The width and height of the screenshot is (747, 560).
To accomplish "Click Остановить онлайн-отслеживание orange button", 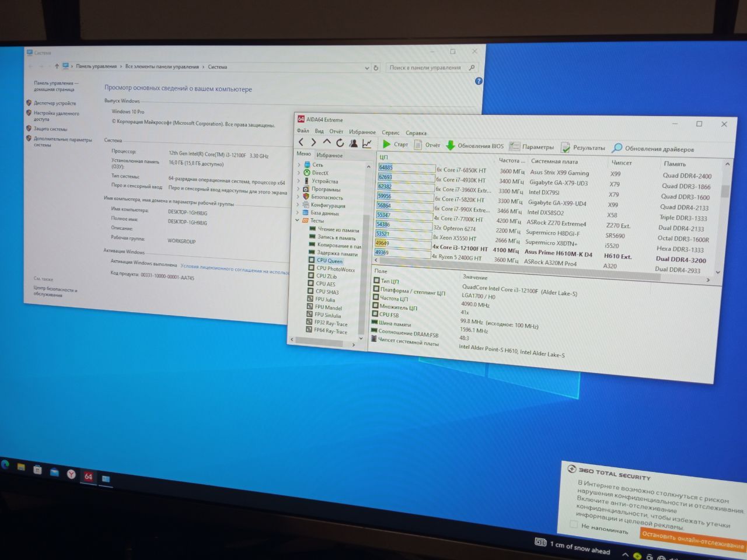I will (x=692, y=540).
